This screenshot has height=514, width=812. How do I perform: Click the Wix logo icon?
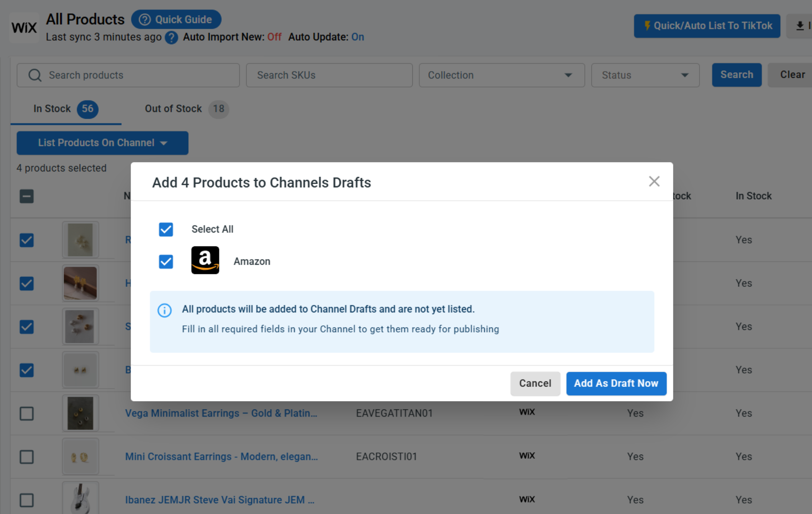[x=24, y=28]
